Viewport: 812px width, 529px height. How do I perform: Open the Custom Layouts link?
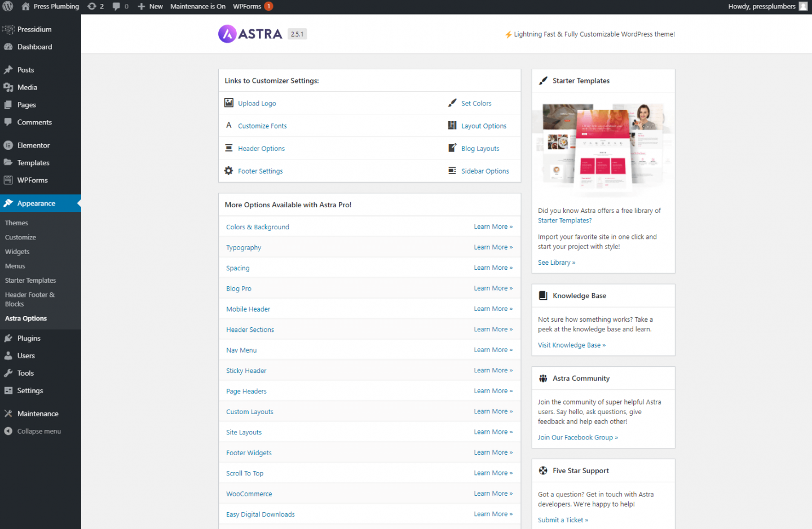tap(250, 412)
